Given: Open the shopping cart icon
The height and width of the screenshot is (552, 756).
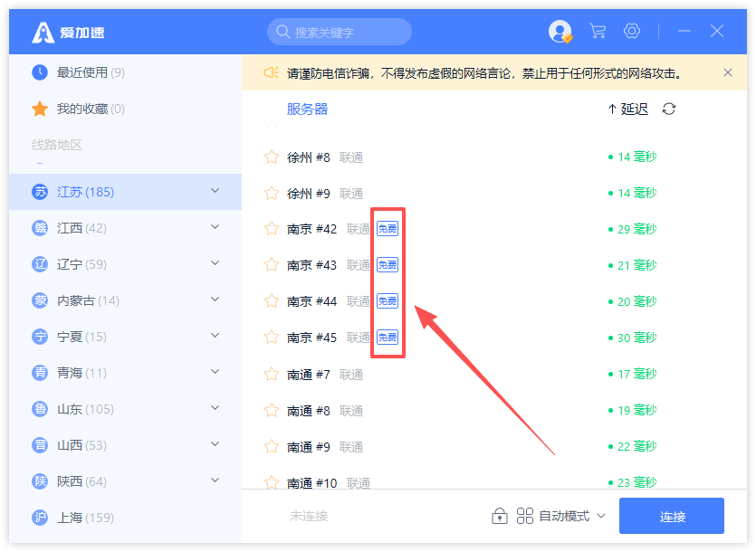Looking at the screenshot, I should pos(598,32).
